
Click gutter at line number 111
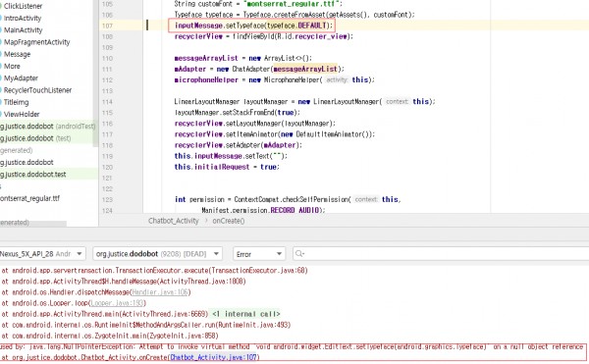point(107,69)
